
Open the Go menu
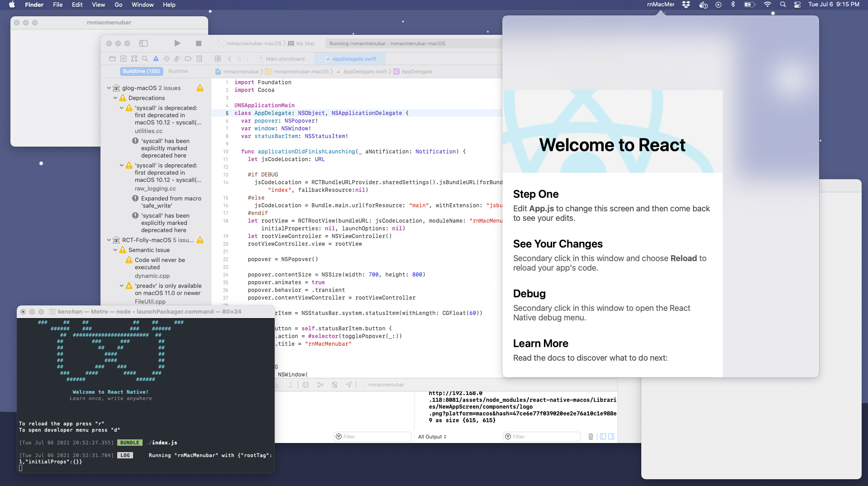tap(119, 5)
